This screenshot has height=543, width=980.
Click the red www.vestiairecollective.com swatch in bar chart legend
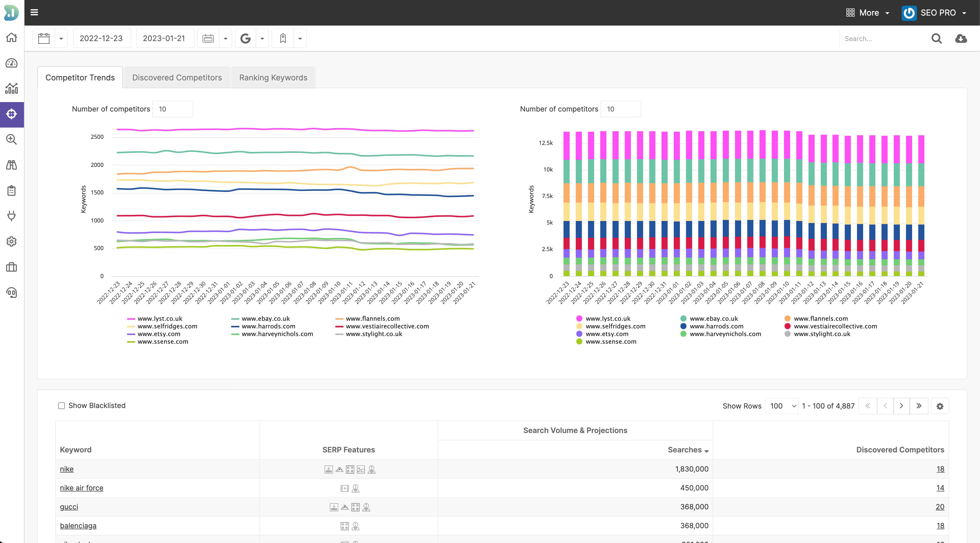[788, 326]
